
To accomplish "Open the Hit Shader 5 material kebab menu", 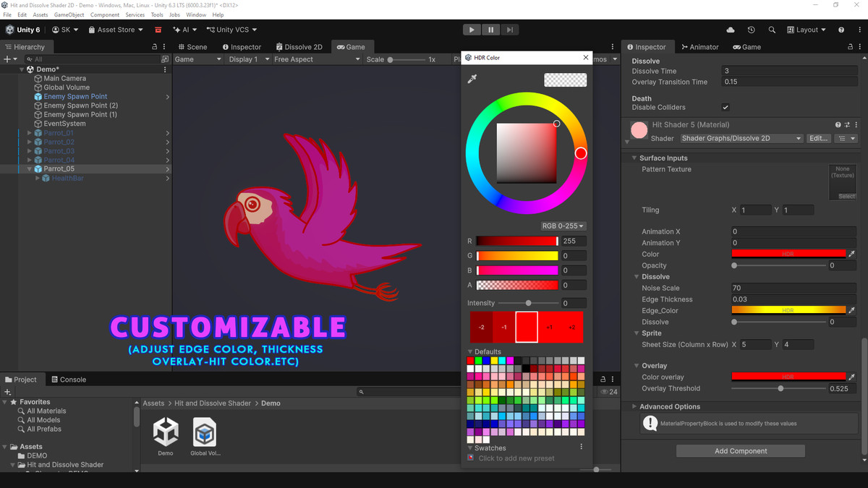I will 856,125.
